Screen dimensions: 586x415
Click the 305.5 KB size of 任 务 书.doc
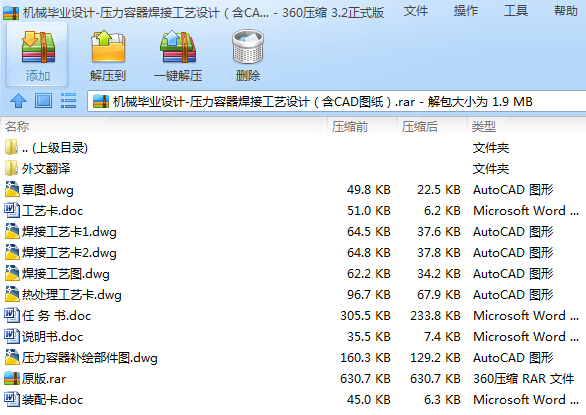coord(365,315)
